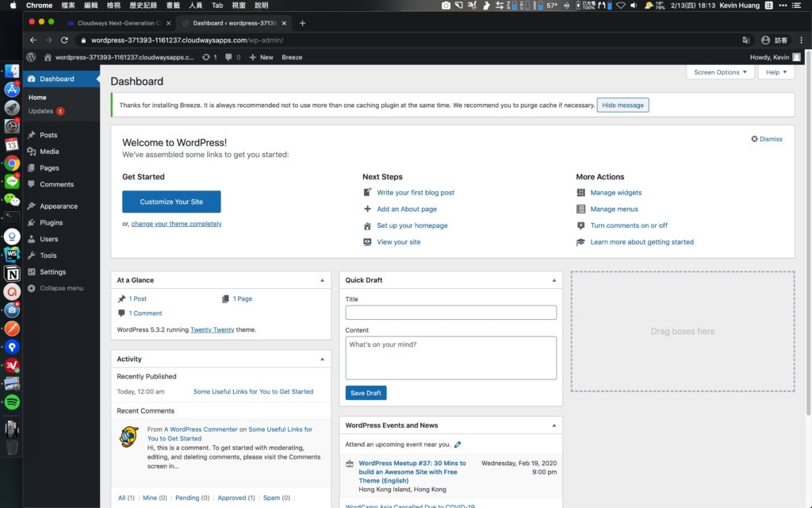Open the 1 Post link
812x508 pixels.
pos(138,298)
